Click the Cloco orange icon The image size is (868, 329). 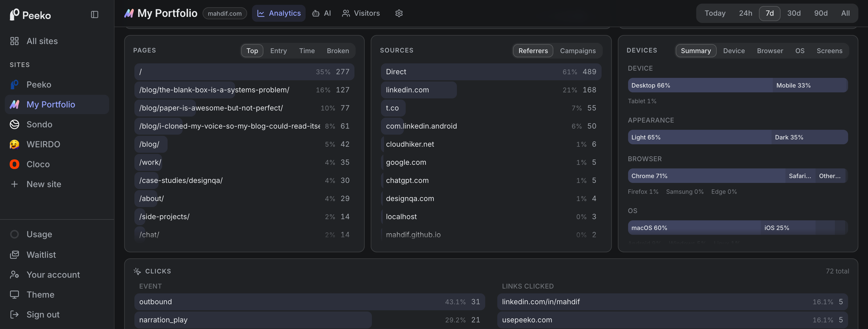tap(14, 164)
